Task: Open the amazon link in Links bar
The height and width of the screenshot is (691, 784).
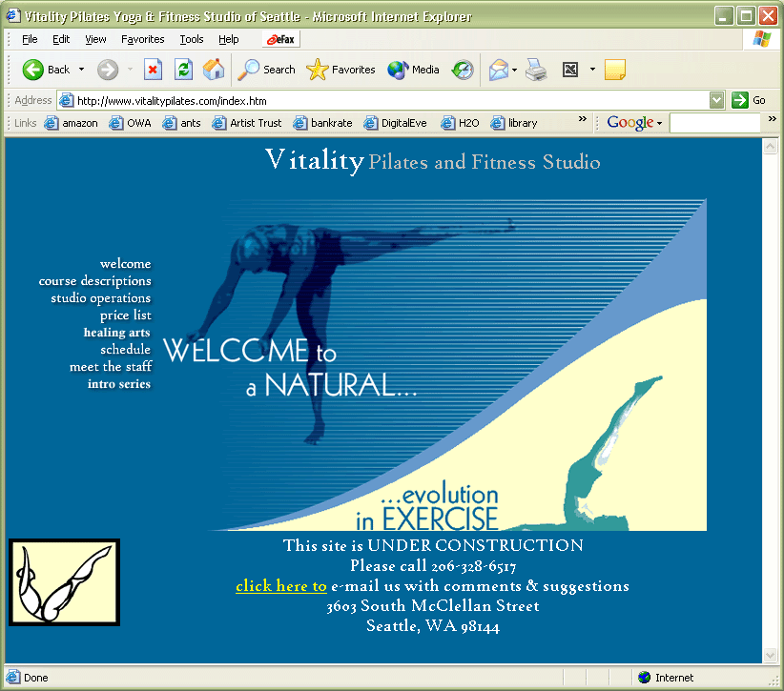Action: point(71,123)
